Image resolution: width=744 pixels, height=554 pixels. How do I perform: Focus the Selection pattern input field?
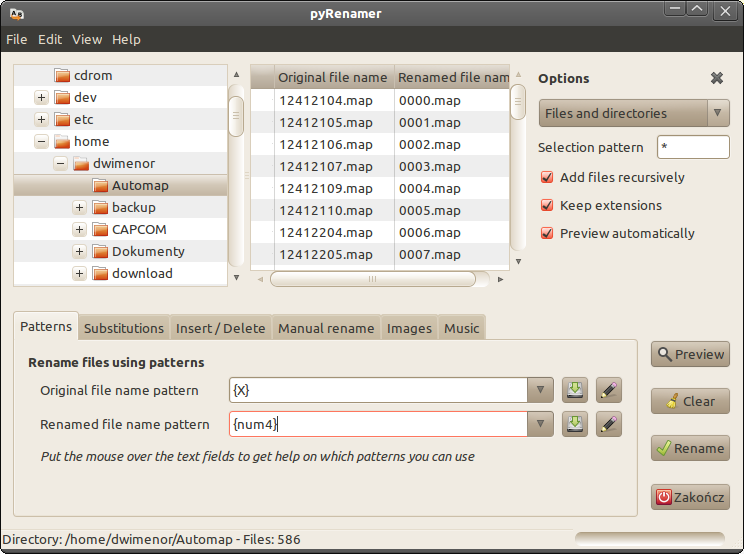pos(693,147)
